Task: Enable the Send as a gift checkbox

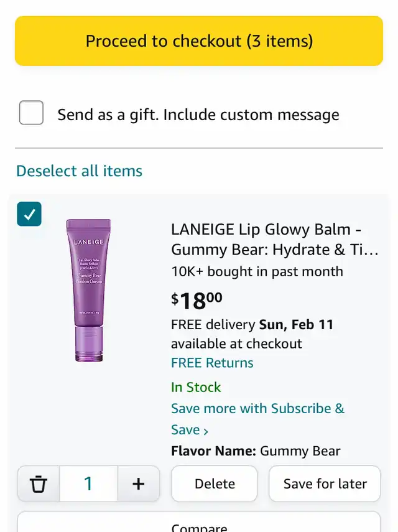Action: click(x=31, y=113)
